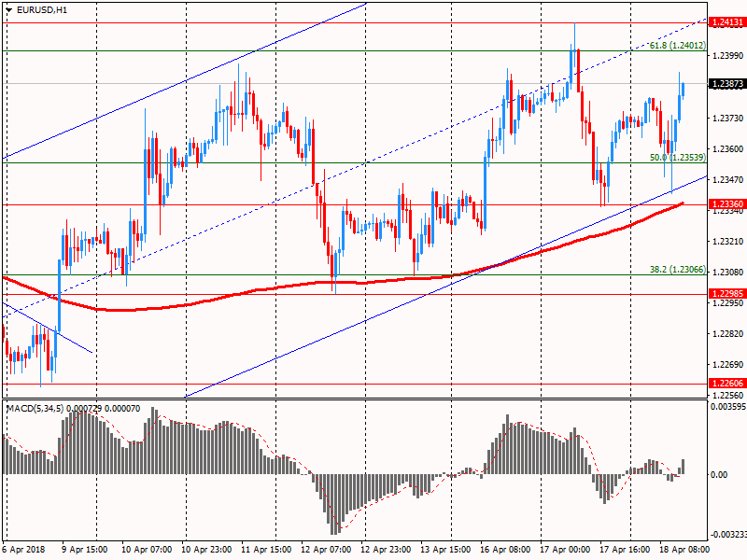Click MACD scale value 0.003595

tap(728, 407)
